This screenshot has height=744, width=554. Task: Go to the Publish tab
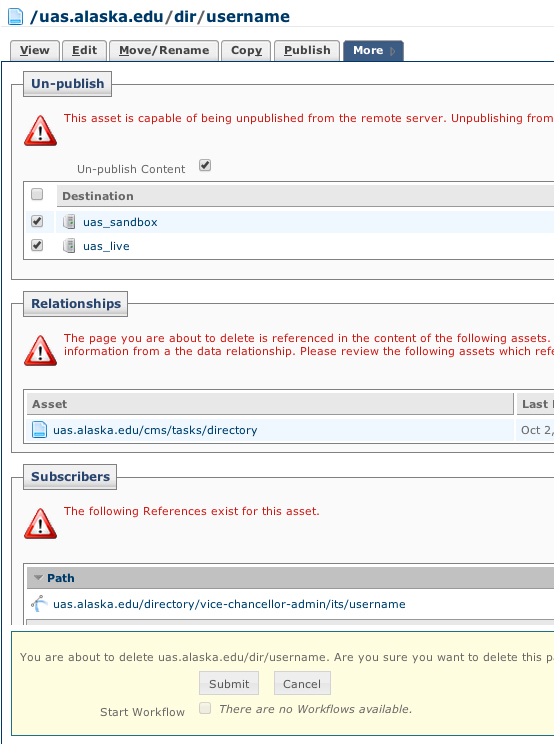307,50
